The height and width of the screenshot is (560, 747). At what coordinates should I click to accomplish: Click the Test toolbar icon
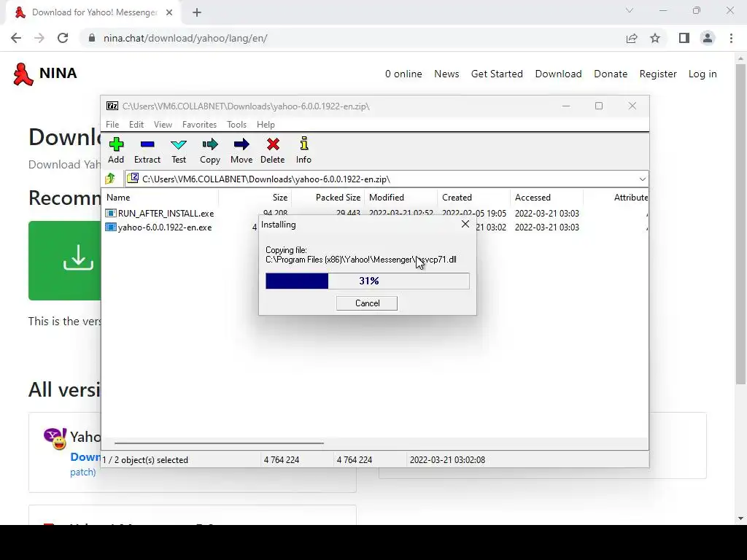[x=179, y=145]
